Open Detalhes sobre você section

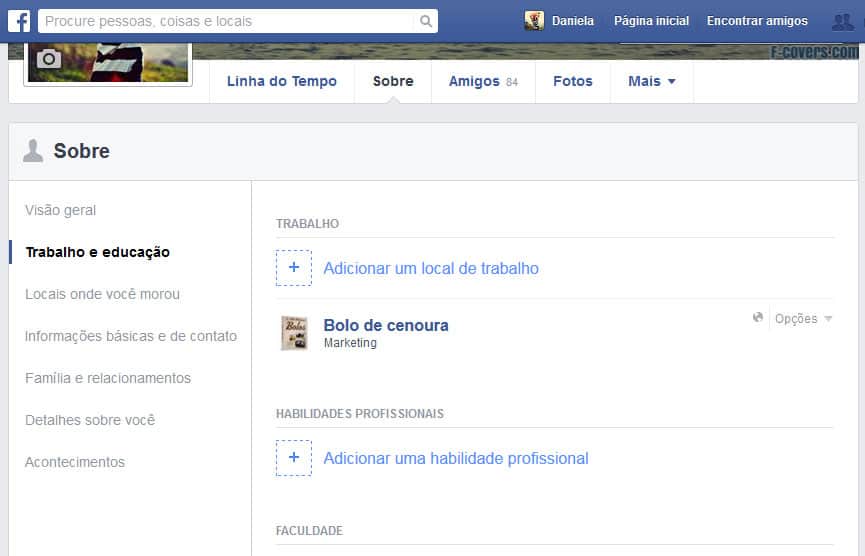click(90, 420)
